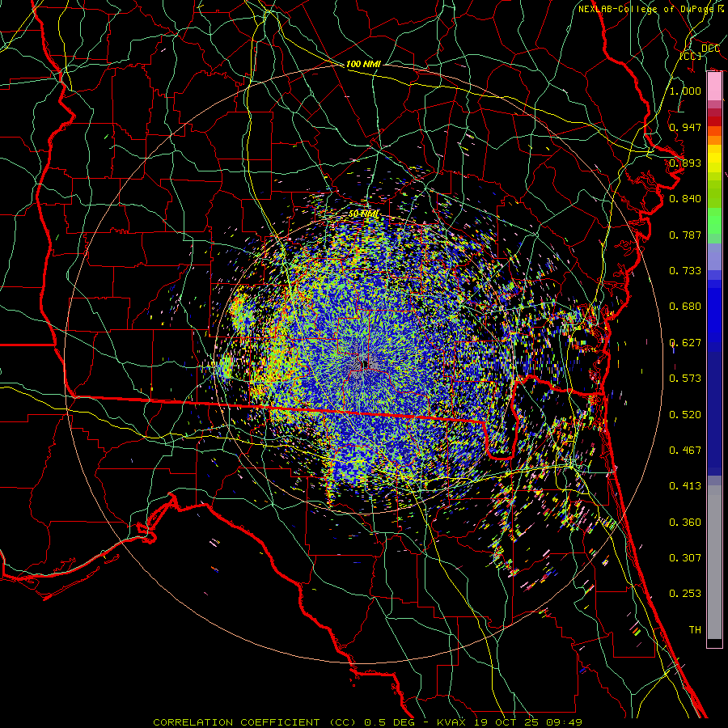This screenshot has width=728, height=728.
Task: Select the 0.307 legend value
Action: coord(685,557)
